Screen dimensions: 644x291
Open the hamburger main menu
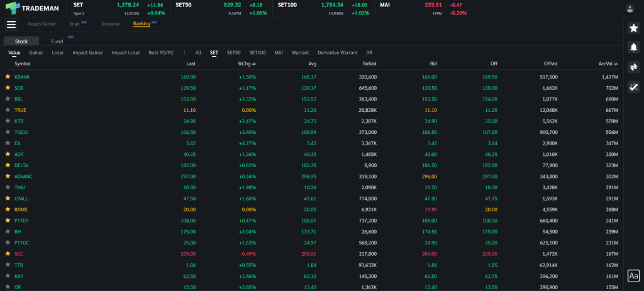tap(11, 25)
